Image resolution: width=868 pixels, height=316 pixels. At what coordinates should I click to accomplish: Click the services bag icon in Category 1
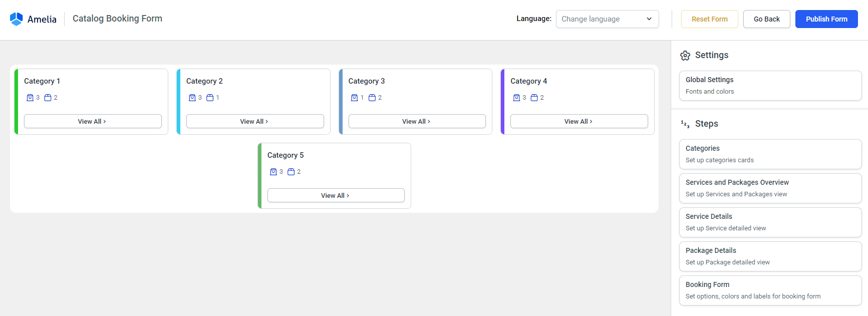click(30, 98)
